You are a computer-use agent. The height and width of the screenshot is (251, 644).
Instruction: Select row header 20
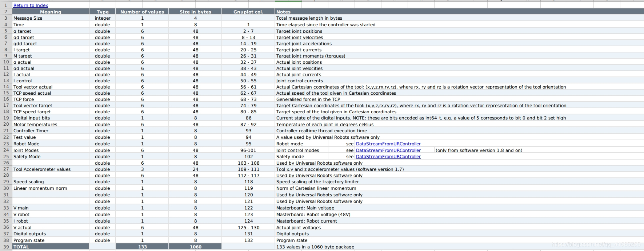click(6, 124)
